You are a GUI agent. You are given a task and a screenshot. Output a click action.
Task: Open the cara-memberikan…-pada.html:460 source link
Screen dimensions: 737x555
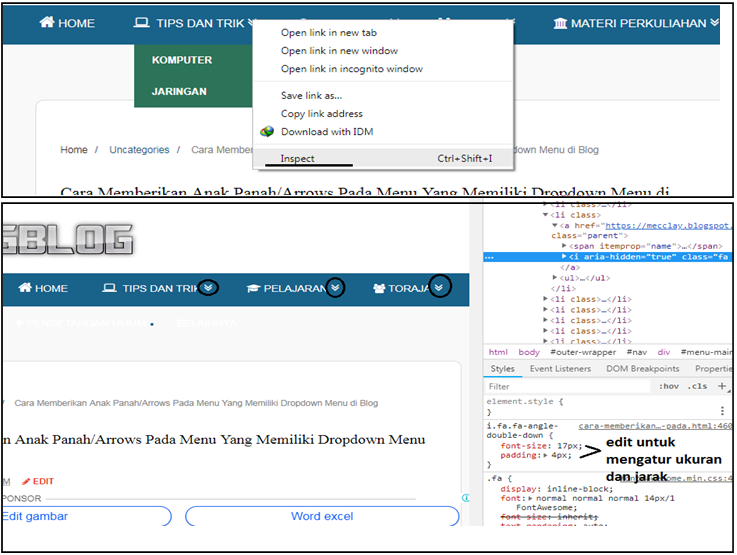point(655,426)
